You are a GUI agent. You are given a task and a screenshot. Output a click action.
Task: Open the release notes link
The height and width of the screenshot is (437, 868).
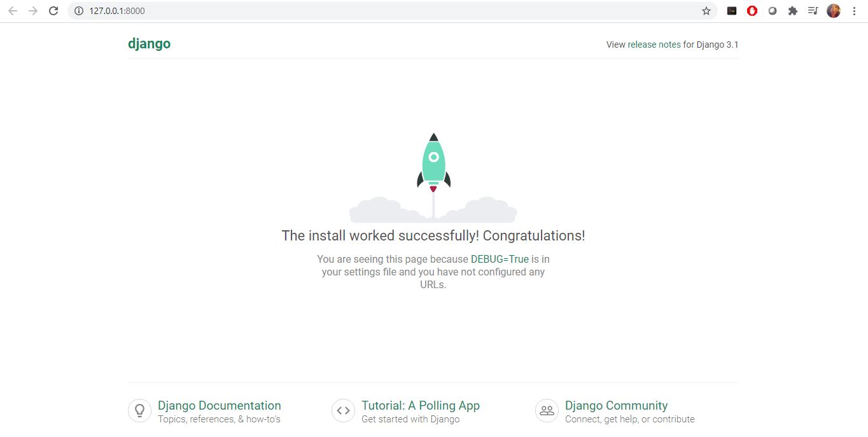coord(654,45)
